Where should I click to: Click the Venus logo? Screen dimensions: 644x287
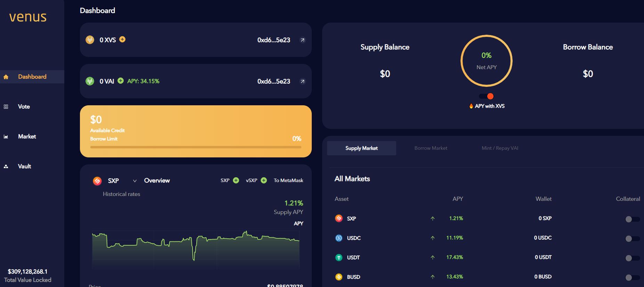28,17
